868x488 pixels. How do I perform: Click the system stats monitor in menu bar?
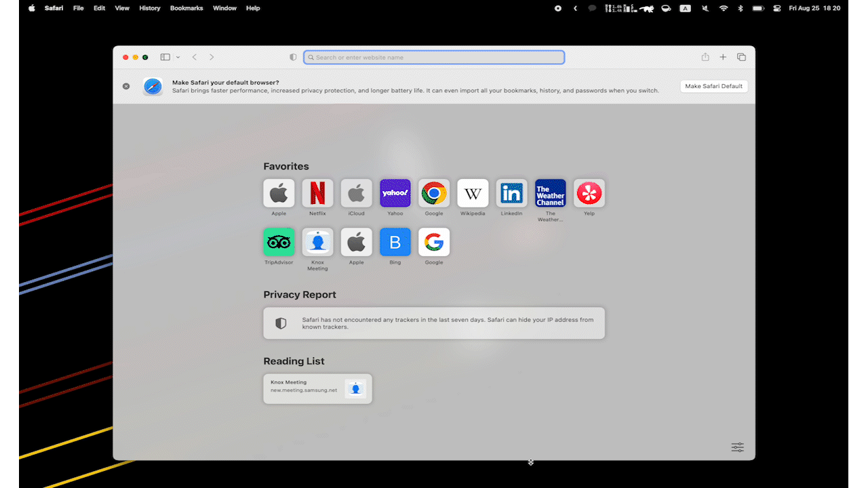(620, 8)
